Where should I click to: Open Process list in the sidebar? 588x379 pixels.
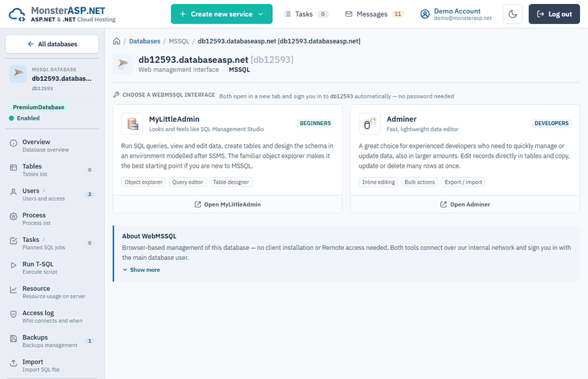click(x=52, y=219)
